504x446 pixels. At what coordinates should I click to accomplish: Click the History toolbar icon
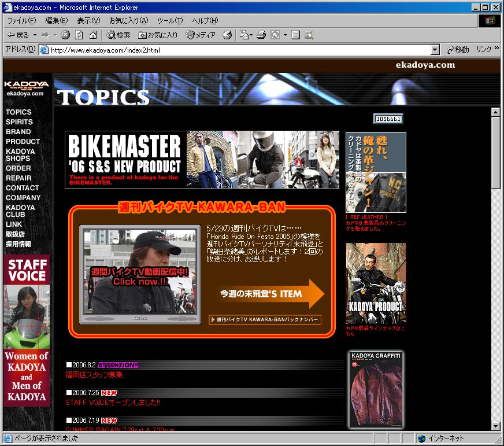pyautogui.click(x=227, y=35)
